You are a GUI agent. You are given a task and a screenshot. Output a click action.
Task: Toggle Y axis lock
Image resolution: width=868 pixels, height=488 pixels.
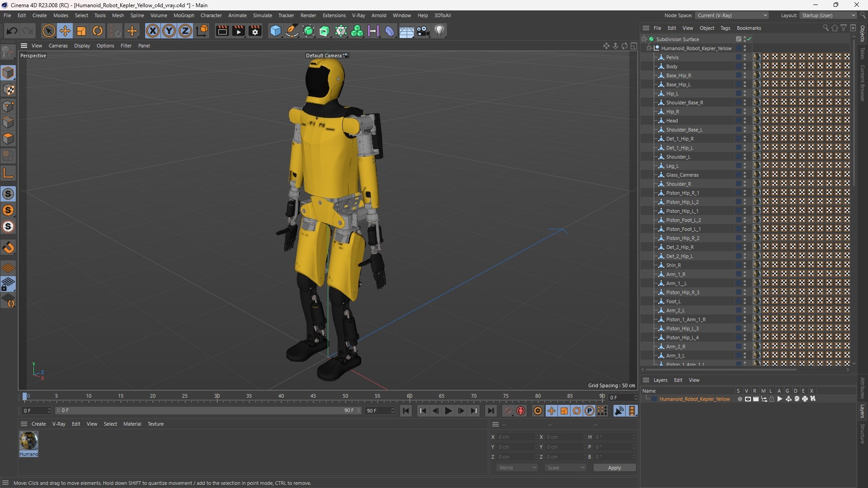tap(169, 31)
